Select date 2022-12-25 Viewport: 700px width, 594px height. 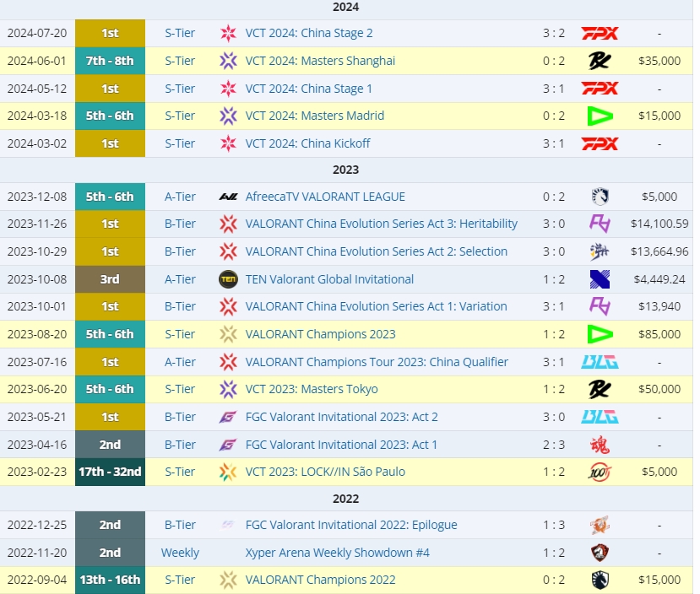[37, 525]
